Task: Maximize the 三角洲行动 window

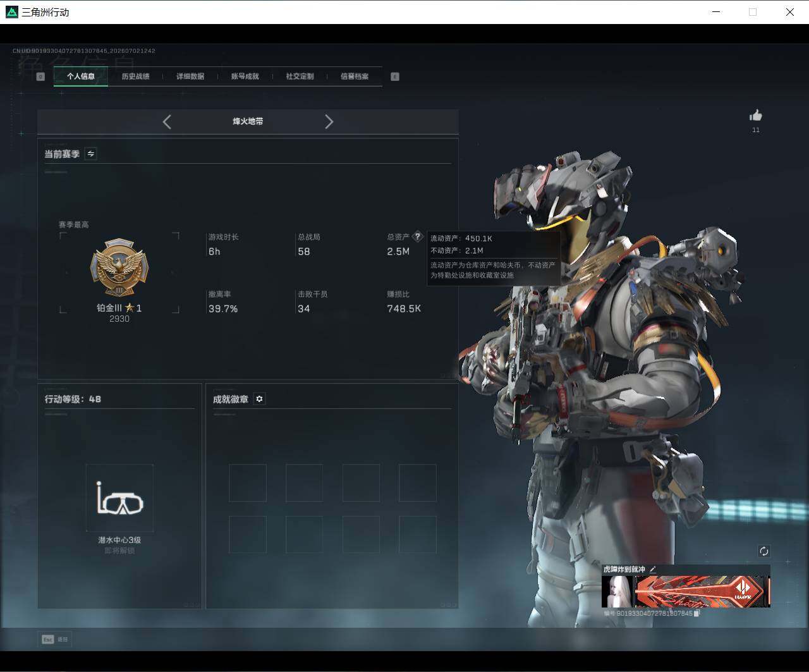Action: pyautogui.click(x=753, y=12)
